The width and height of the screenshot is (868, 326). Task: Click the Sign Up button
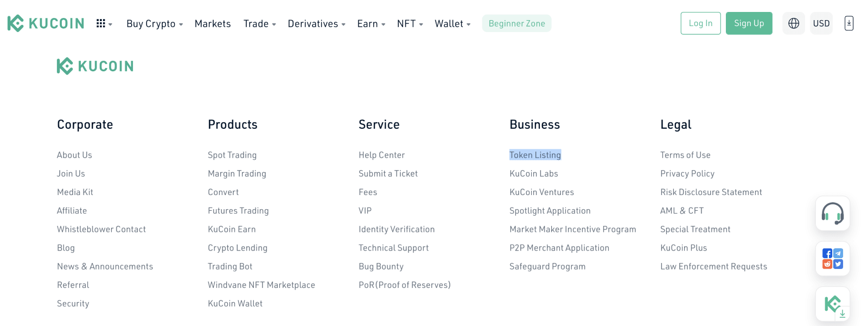749,23
